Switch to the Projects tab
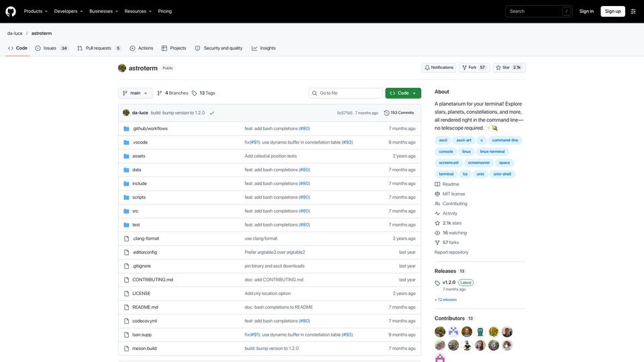 pyautogui.click(x=174, y=48)
